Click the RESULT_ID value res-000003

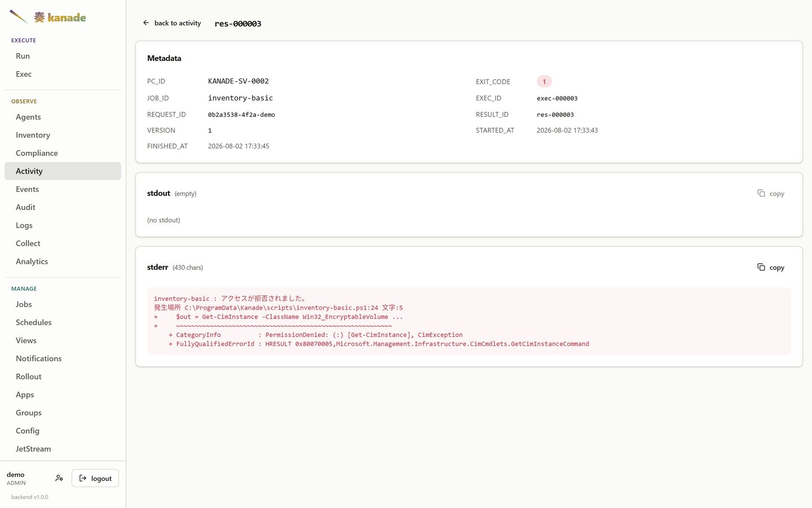tap(555, 115)
